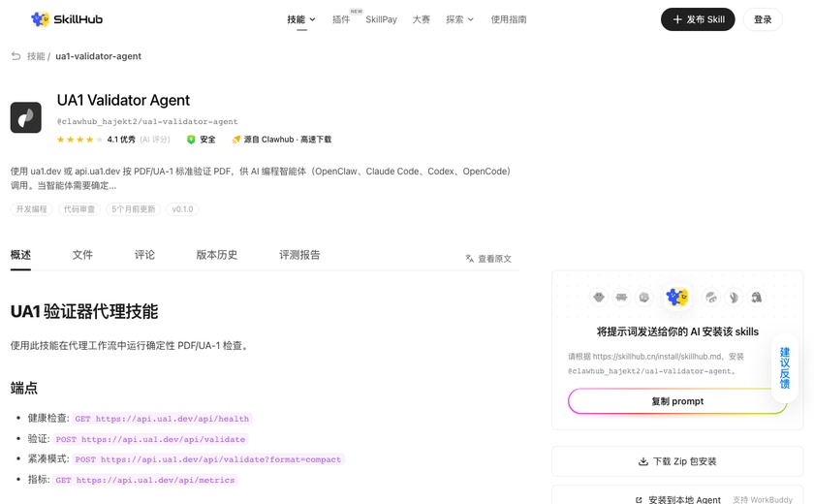Open SkillPay in the top navigation
The height and width of the screenshot is (504, 814).
coord(381,19)
